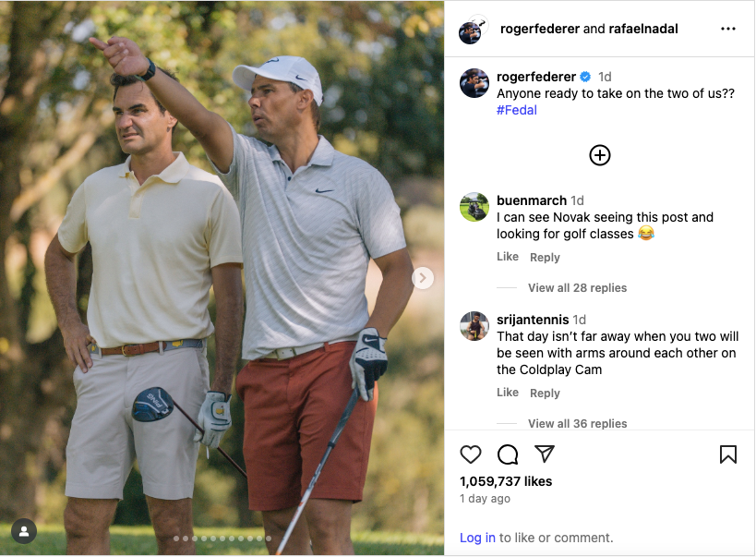Open rafaelnadal profile from the post header
The image size is (756, 557).
pos(643,29)
